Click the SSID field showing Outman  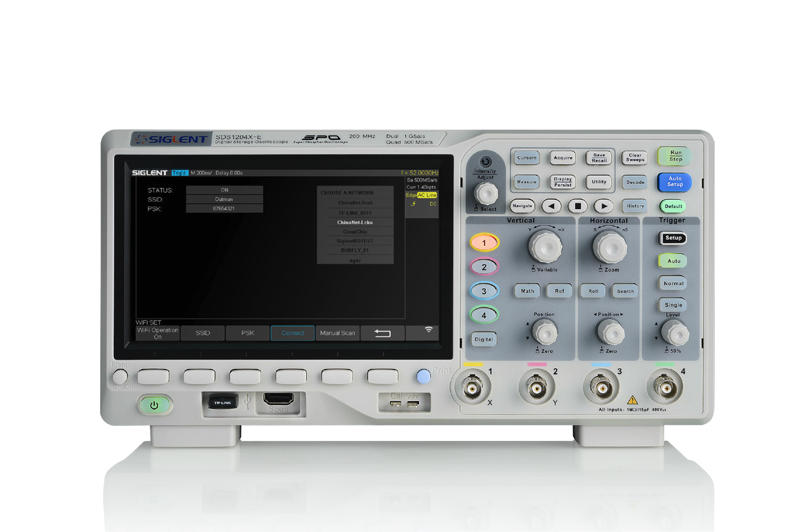(224, 199)
